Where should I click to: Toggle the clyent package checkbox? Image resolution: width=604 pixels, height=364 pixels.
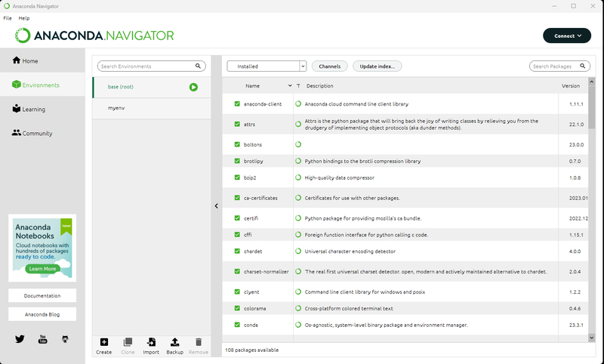237,292
